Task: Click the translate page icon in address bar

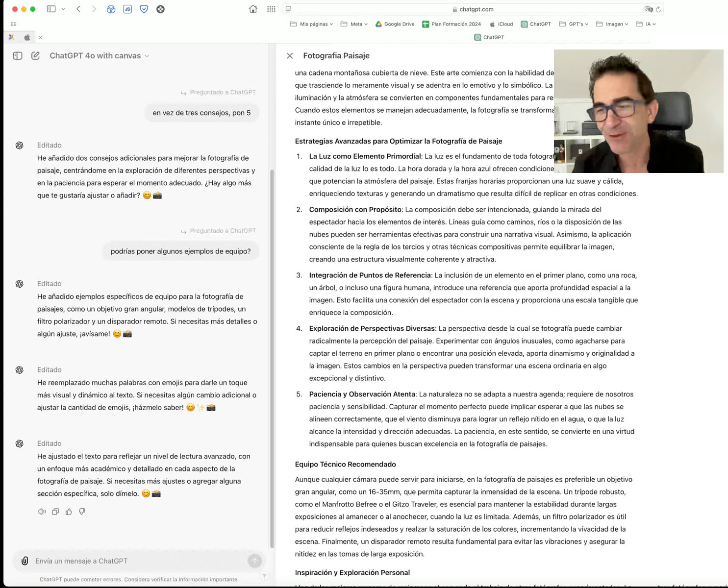Action: 649,9
